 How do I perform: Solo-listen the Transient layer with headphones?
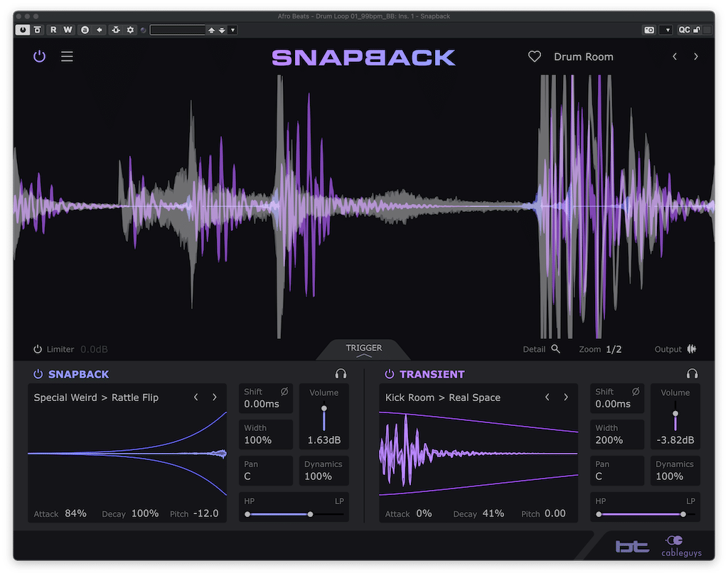(x=692, y=374)
